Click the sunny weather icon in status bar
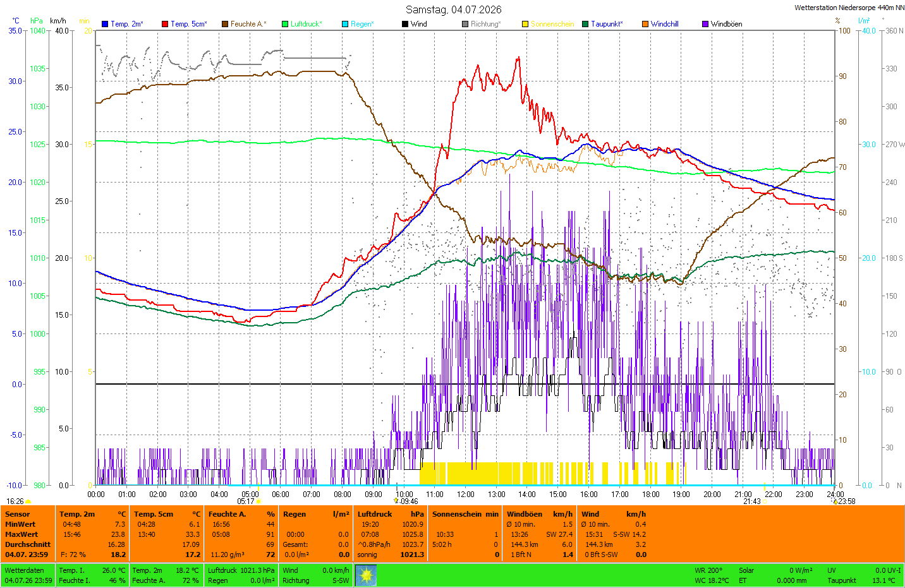This screenshot has width=905, height=588. click(366, 575)
